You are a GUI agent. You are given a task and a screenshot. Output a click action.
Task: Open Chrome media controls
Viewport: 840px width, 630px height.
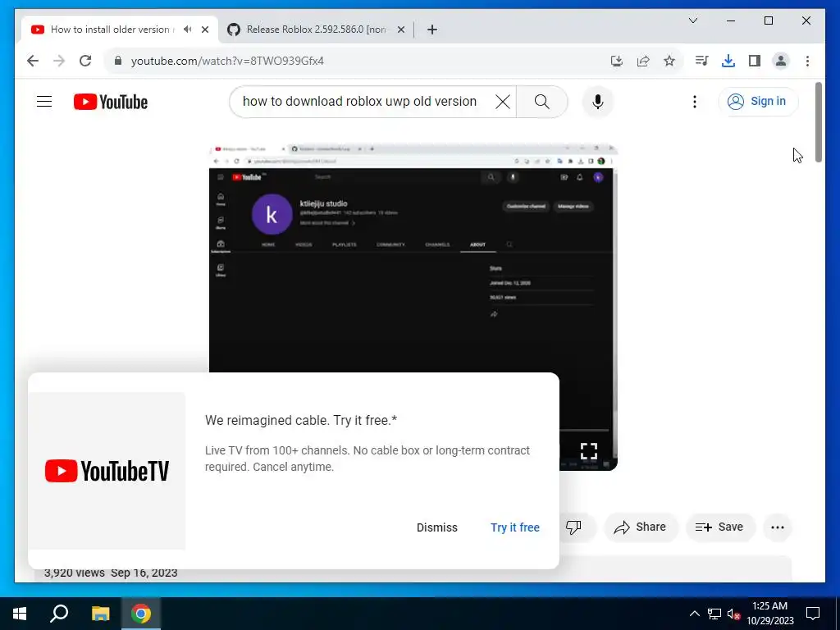point(702,61)
